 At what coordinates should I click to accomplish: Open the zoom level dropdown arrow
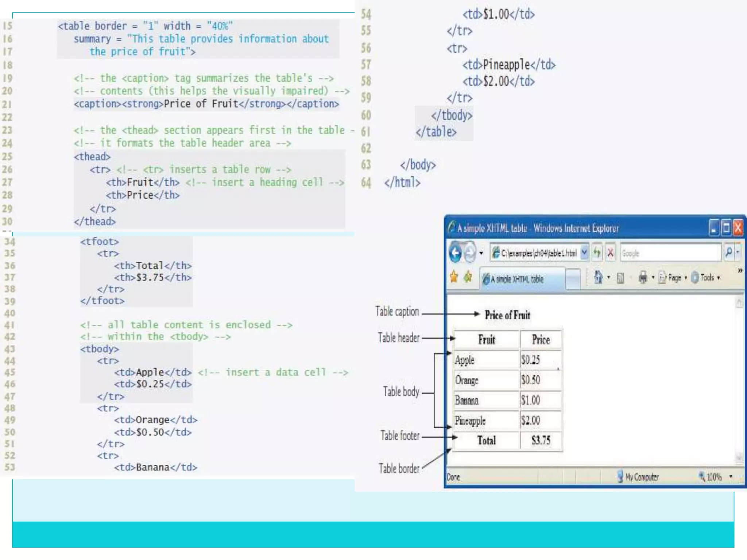pos(731,477)
